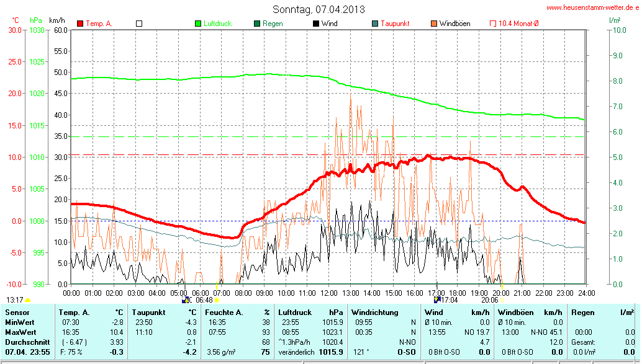The height and width of the screenshot is (364, 642).
Task: Click the yellow sun icon after 20:06
Action: (x=503, y=300)
